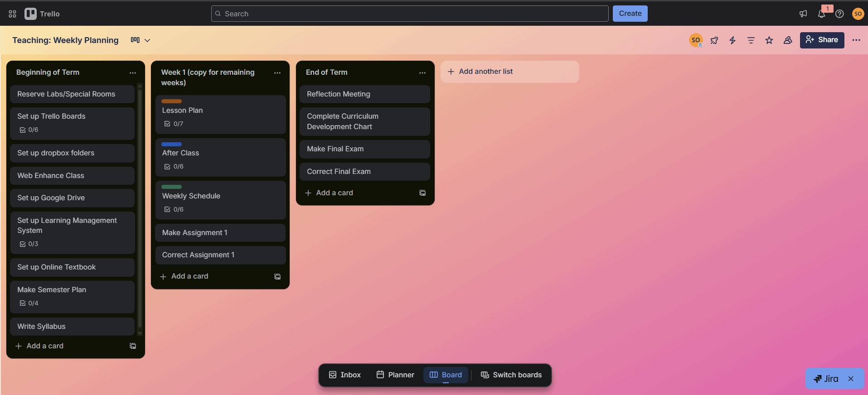Image resolution: width=868 pixels, height=395 pixels.
Task: Click the Power-Ups rocket icon
Action: coord(714,40)
